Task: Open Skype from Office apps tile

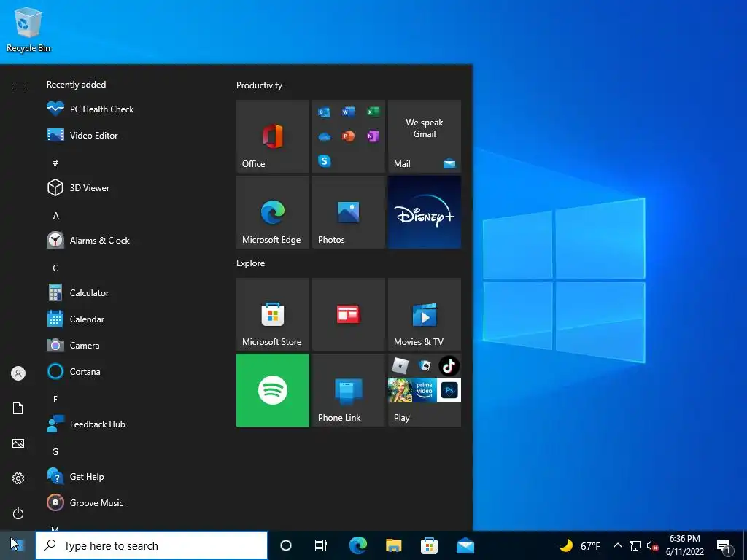Action: click(x=325, y=161)
